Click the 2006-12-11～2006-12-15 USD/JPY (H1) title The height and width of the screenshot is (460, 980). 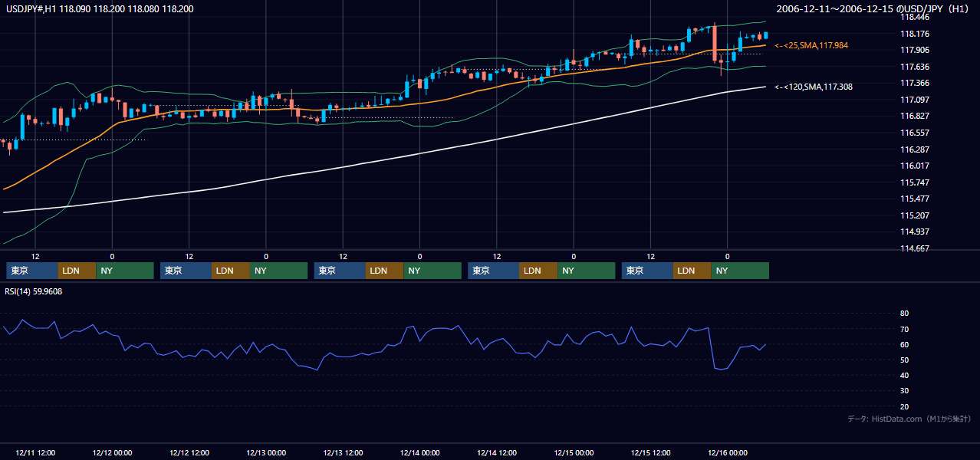click(x=873, y=8)
